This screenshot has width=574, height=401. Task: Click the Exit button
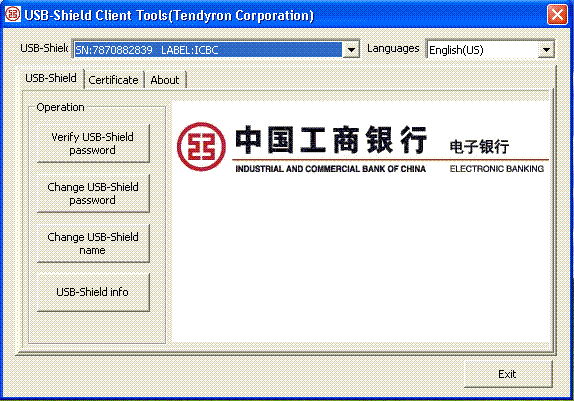pyautogui.click(x=508, y=374)
